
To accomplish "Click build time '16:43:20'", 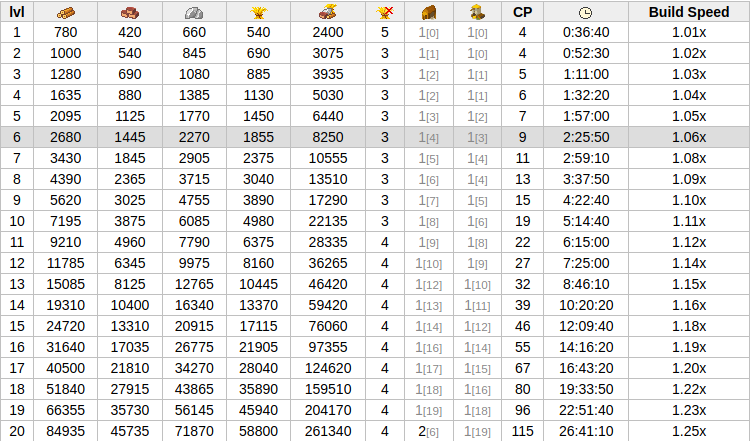I will pos(586,369).
